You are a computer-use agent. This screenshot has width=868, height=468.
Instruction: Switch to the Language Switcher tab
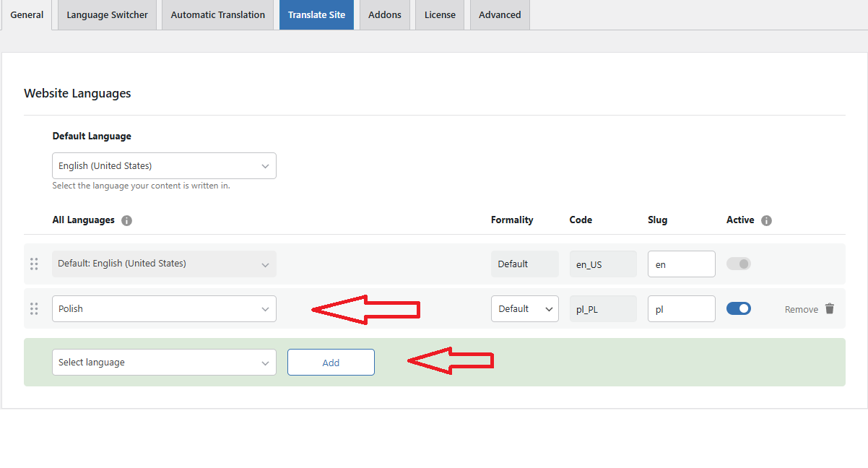[x=107, y=14]
